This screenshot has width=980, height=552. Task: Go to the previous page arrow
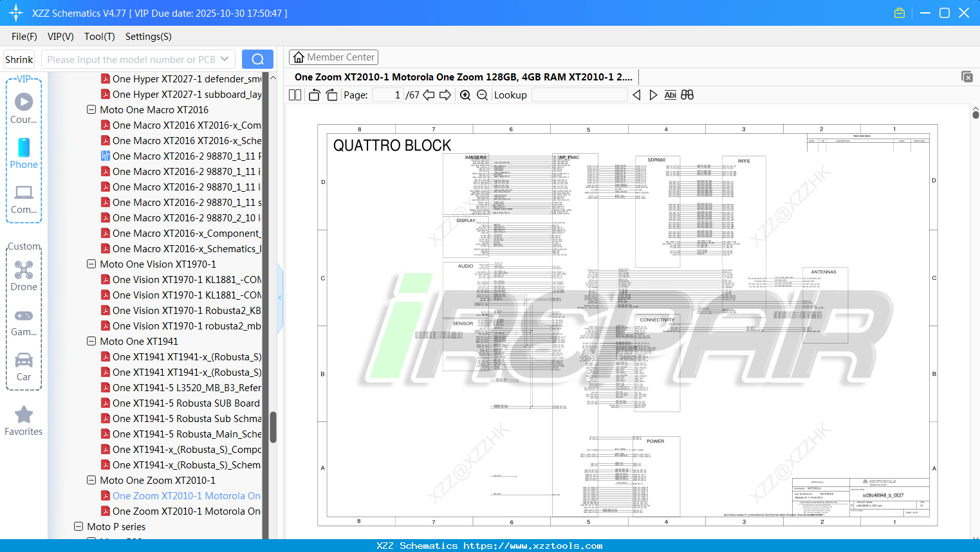pos(429,95)
